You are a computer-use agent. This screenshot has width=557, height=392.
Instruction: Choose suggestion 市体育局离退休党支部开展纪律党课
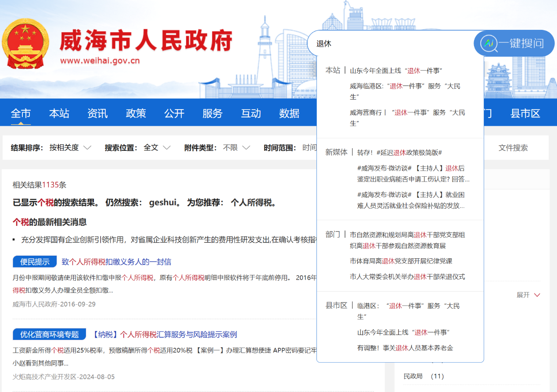point(401,261)
